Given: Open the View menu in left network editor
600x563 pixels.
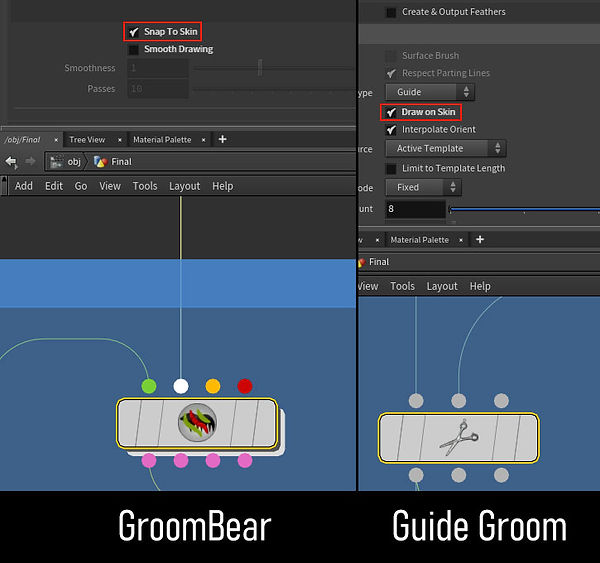Looking at the screenshot, I should coord(110,186).
